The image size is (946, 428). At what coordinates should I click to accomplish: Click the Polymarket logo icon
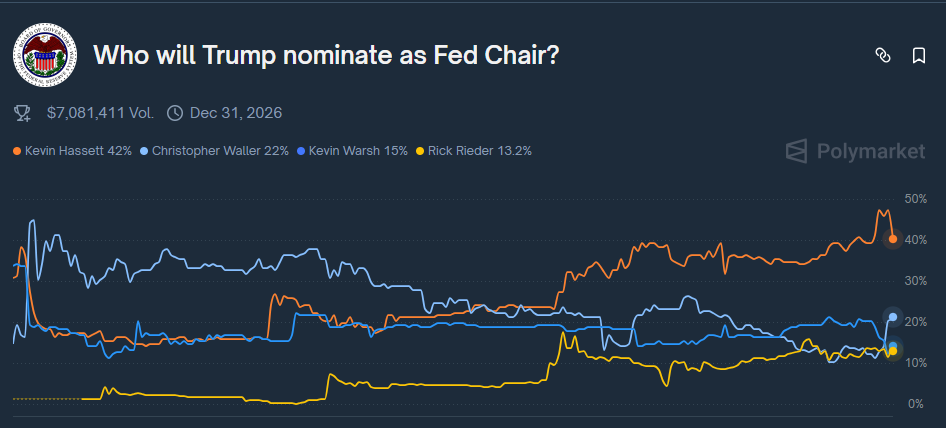coord(796,152)
